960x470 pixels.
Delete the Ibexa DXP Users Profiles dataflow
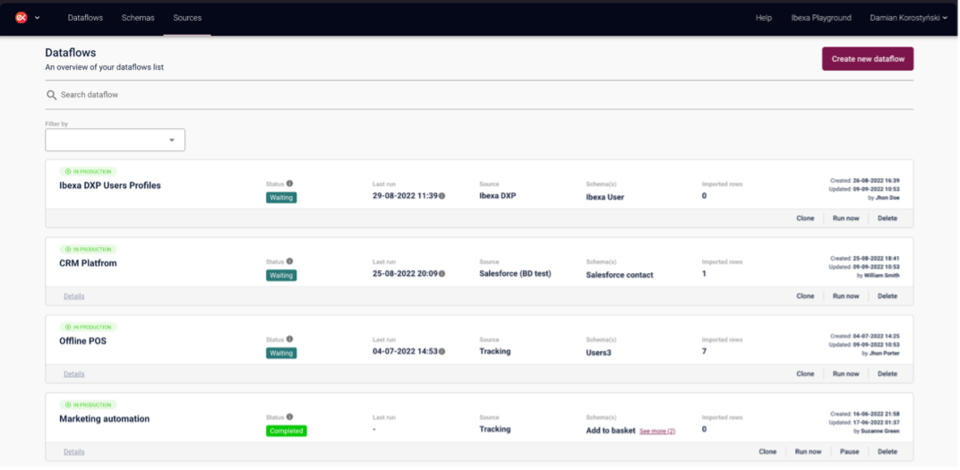[887, 218]
